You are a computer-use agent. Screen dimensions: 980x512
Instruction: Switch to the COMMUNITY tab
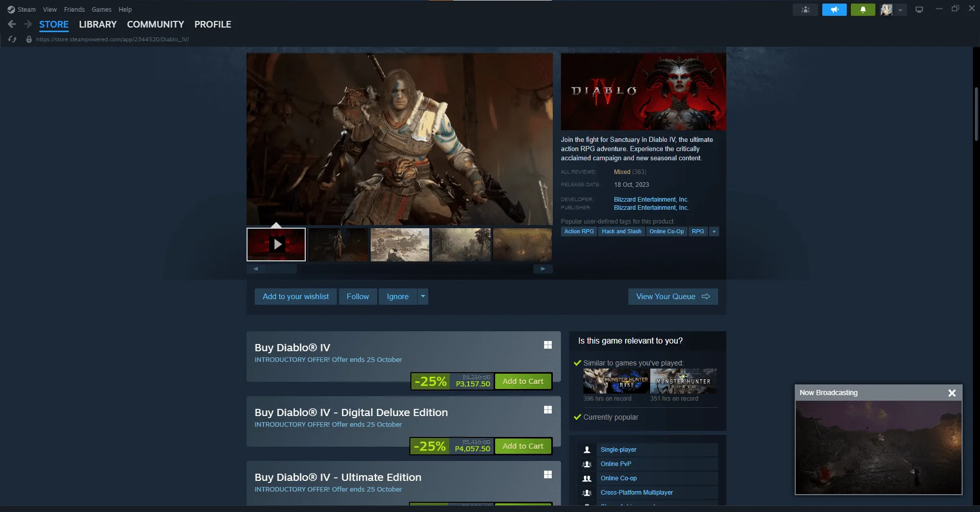tap(156, 25)
